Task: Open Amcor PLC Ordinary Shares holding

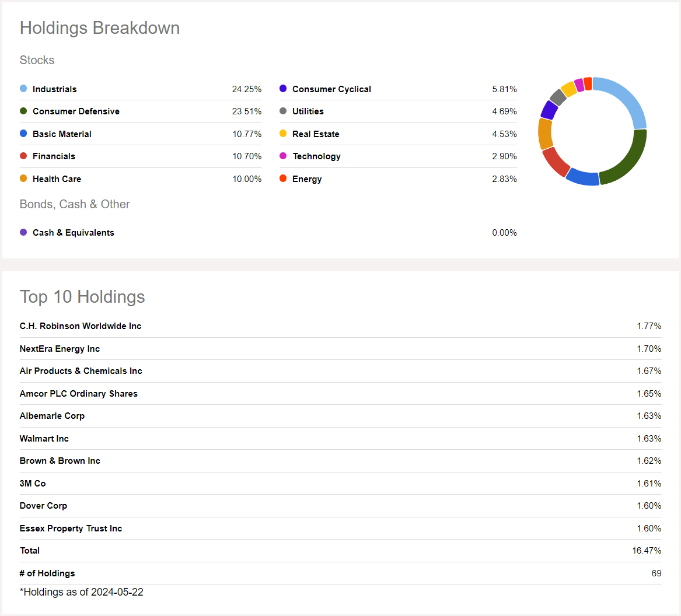Action: tap(79, 394)
